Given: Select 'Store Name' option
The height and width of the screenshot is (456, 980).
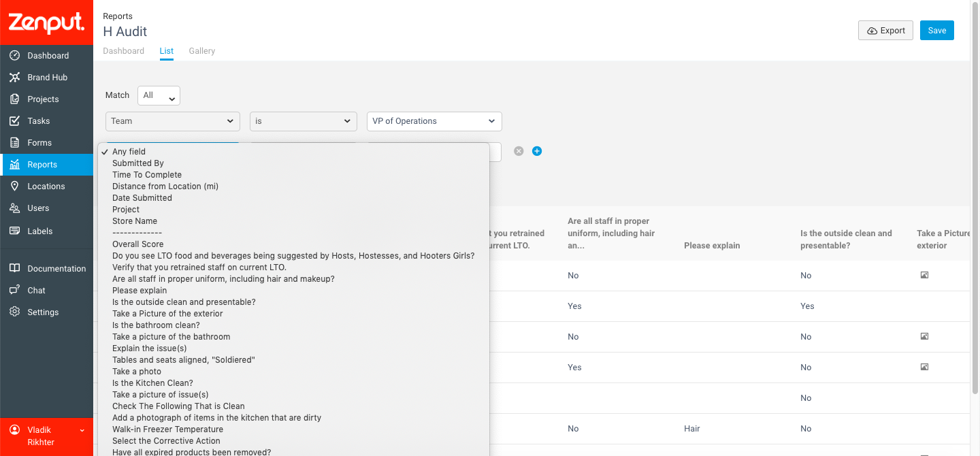Looking at the screenshot, I should (x=293, y=221).
